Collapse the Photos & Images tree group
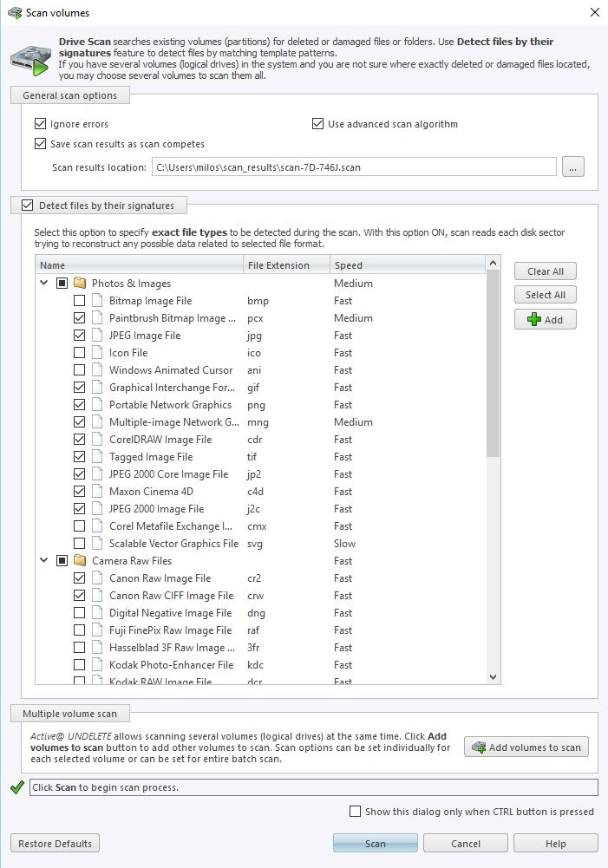 (44, 284)
